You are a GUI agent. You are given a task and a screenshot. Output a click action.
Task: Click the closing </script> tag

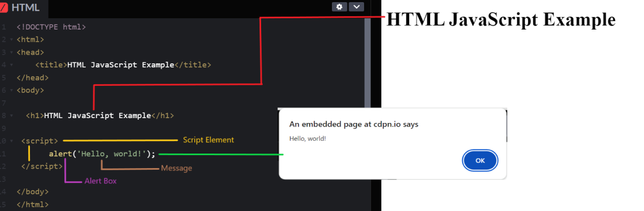tap(42, 166)
